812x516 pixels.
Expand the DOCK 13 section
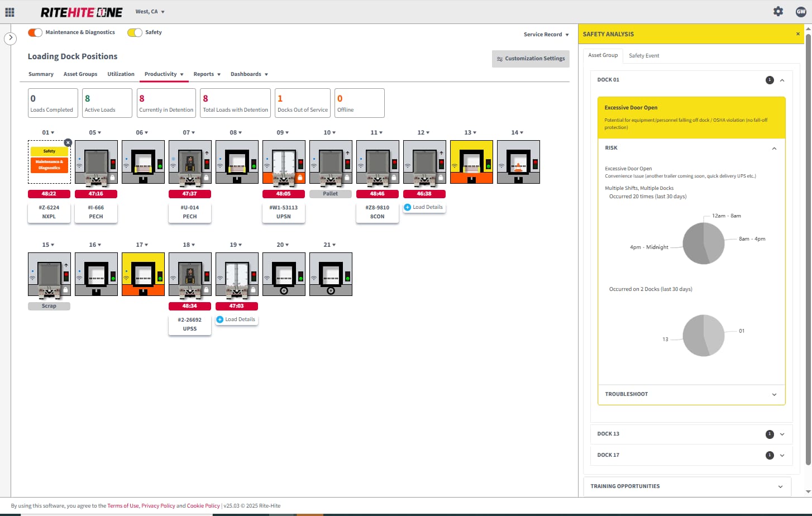click(x=782, y=434)
